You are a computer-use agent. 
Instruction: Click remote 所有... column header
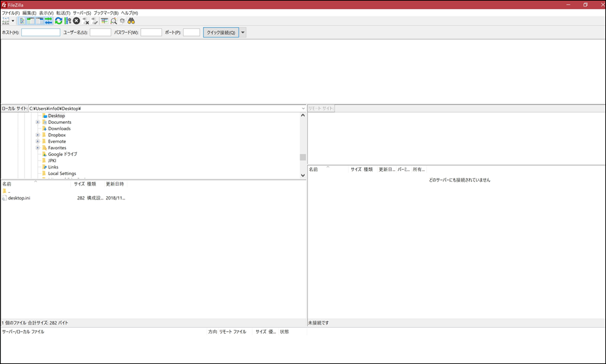coord(418,169)
